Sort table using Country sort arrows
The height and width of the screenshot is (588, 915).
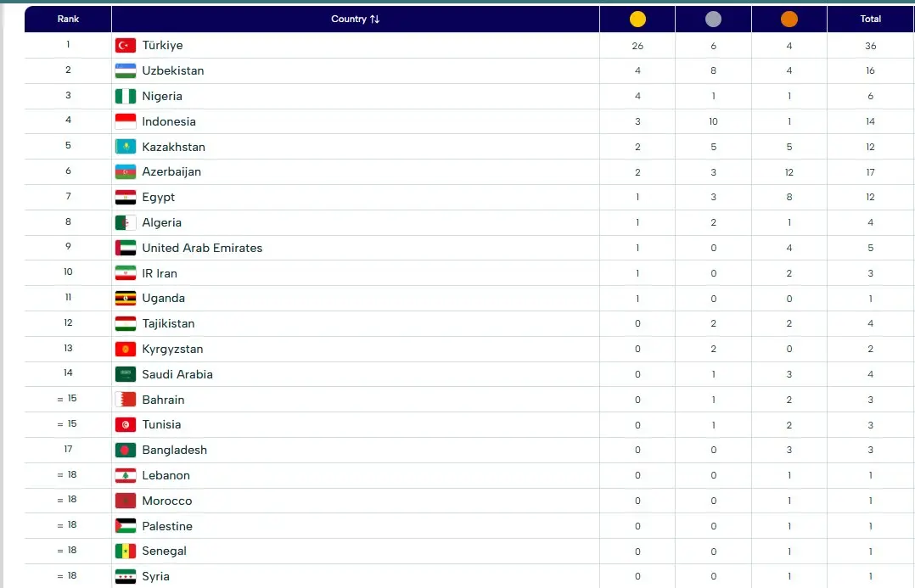click(x=374, y=19)
